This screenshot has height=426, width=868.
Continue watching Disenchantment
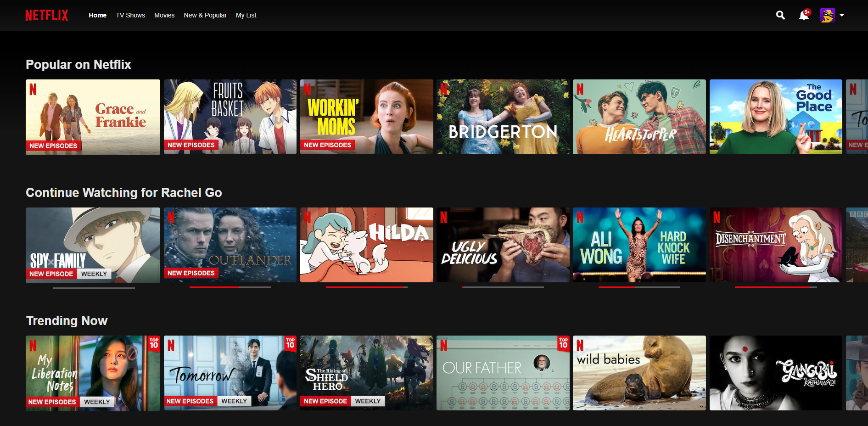pos(776,245)
